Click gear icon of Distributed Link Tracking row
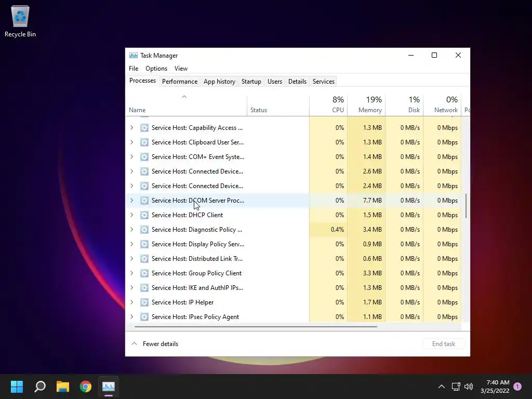The width and height of the screenshot is (532, 399). pos(144,259)
